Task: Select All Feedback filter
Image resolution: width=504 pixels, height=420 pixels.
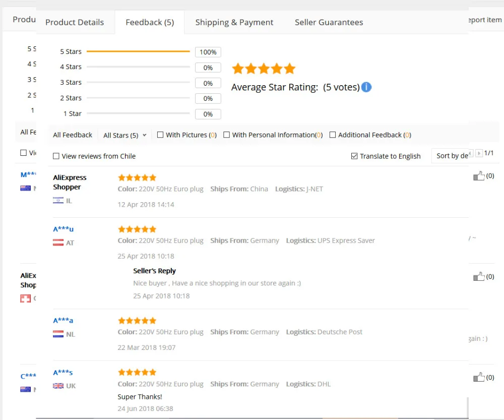Action: (x=73, y=135)
